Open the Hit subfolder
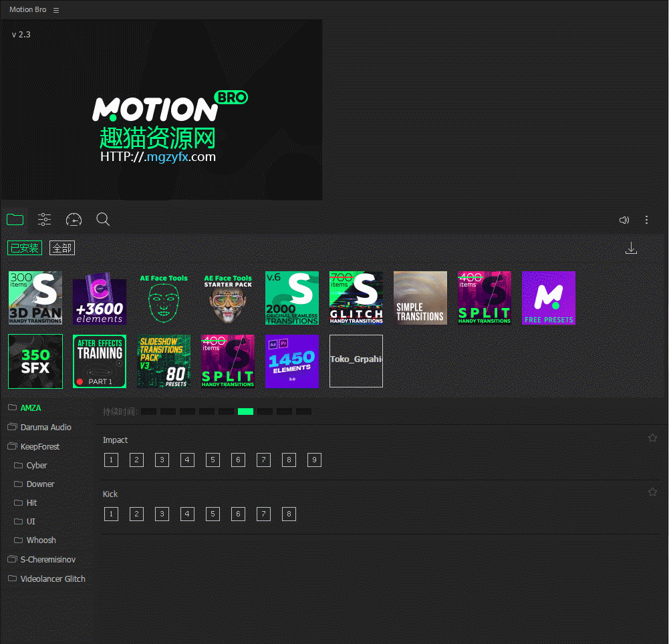The width and height of the screenshot is (669, 644). [25, 503]
